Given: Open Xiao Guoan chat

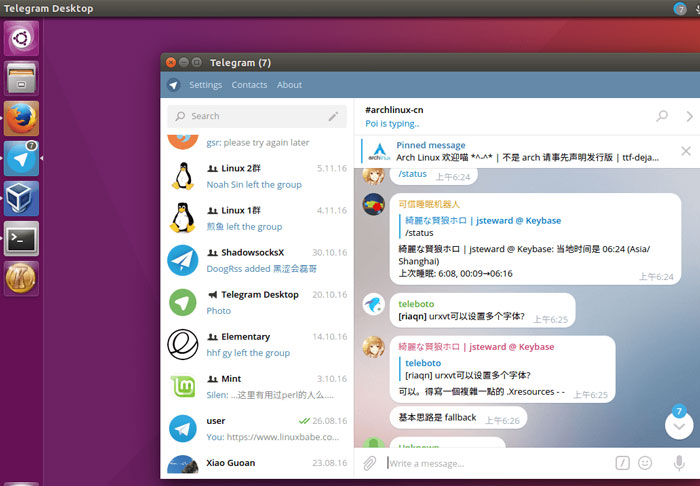Looking at the screenshot, I should coord(257,464).
